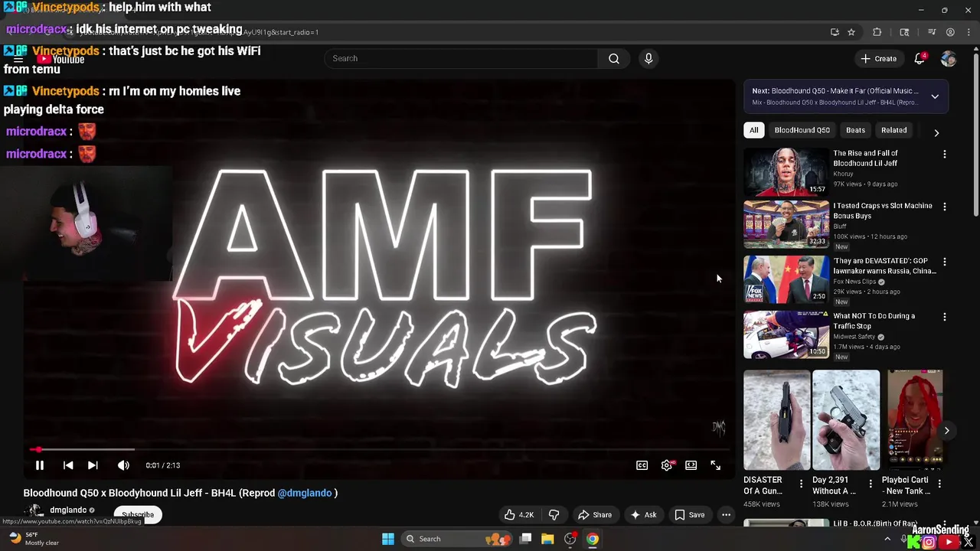Open the Windows Start menu
This screenshot has width=980, height=551.
(388, 539)
